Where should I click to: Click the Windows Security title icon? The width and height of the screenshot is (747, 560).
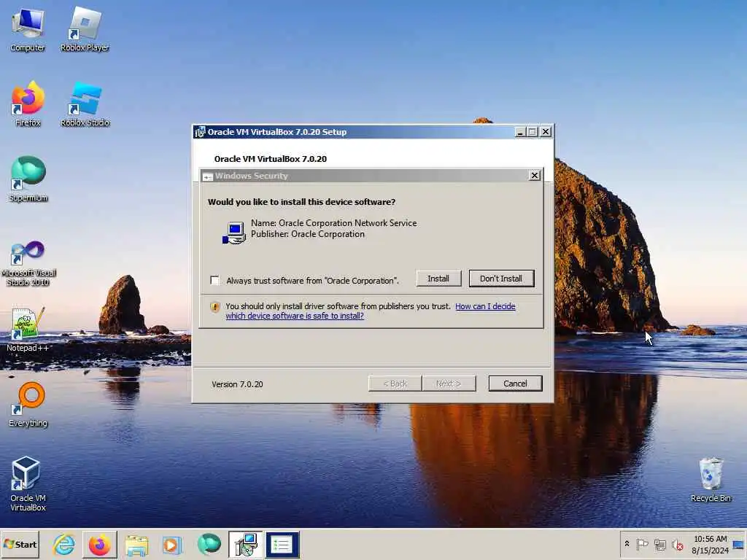[x=208, y=176]
